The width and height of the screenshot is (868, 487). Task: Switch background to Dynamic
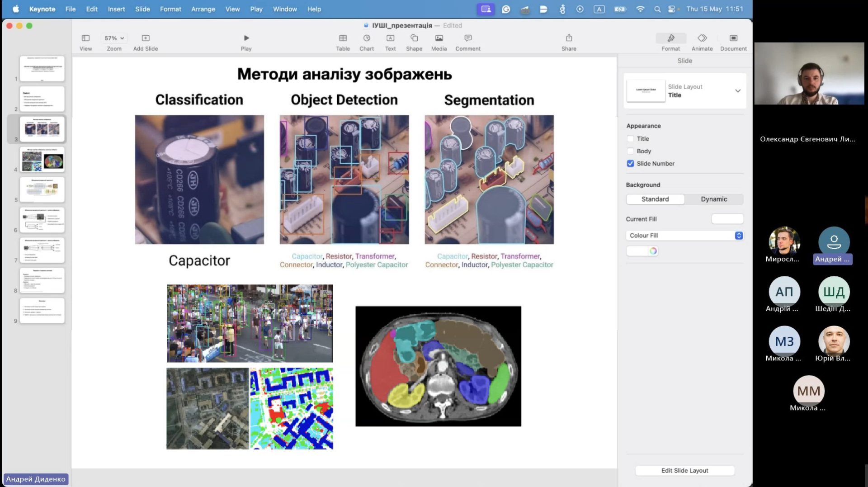click(714, 199)
